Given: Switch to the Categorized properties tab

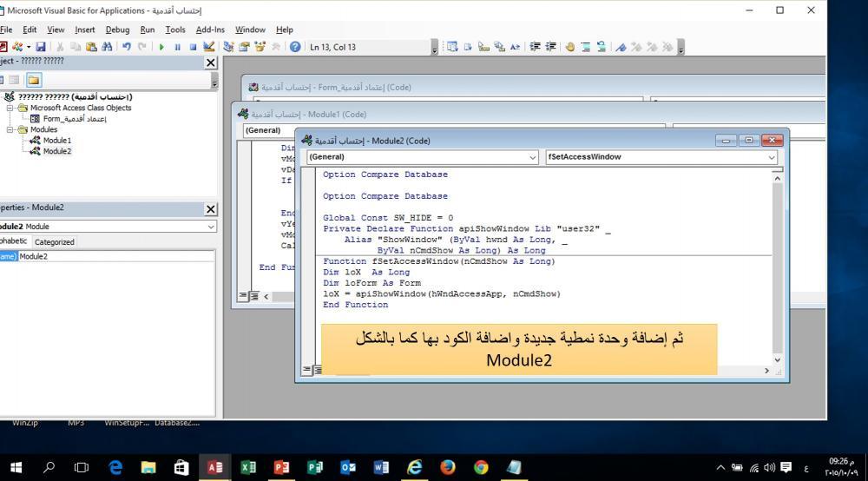Looking at the screenshot, I should [54, 242].
